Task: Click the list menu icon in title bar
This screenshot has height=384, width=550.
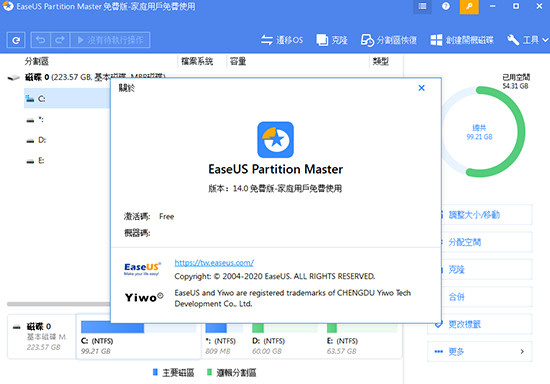Action: 422,6
